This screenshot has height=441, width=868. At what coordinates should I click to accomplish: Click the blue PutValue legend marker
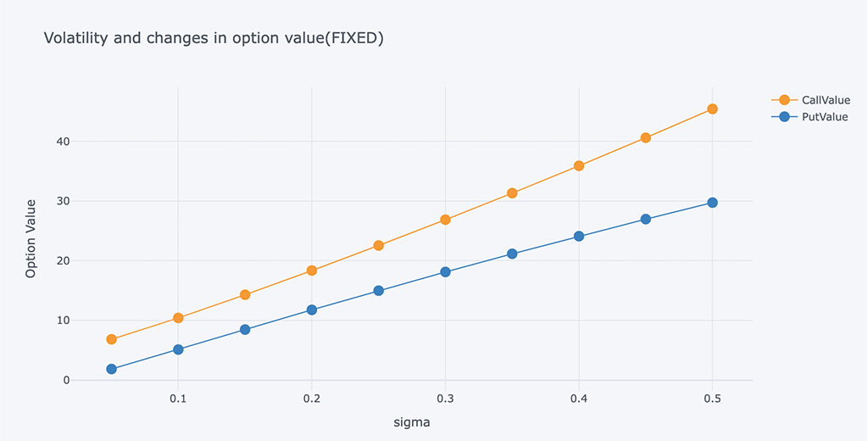point(784,117)
